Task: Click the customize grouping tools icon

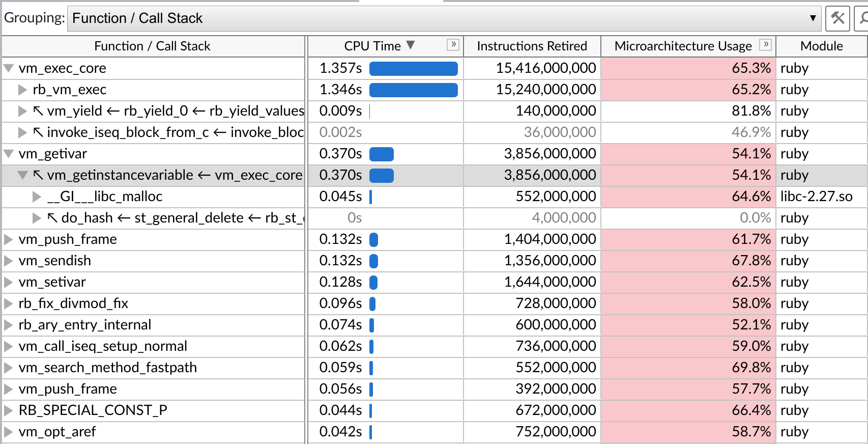Action: 837,18
